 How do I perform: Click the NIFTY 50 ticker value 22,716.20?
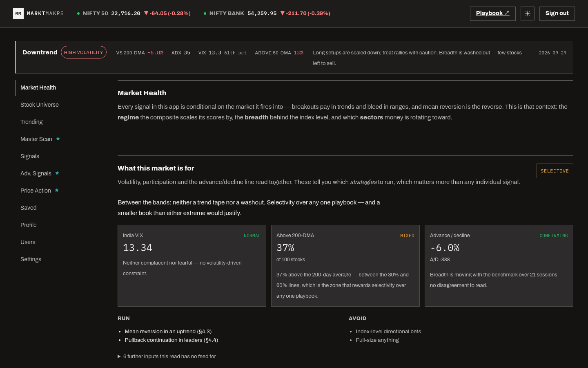point(126,13)
